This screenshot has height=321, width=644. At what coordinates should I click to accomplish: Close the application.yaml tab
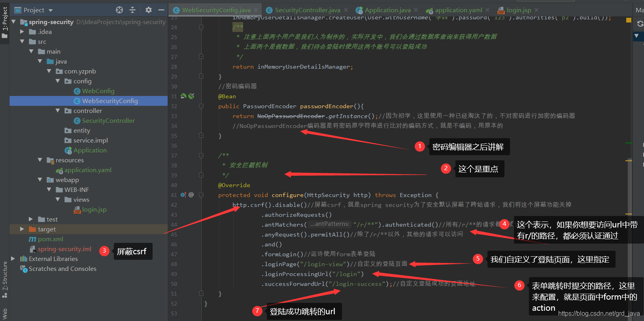(x=487, y=10)
